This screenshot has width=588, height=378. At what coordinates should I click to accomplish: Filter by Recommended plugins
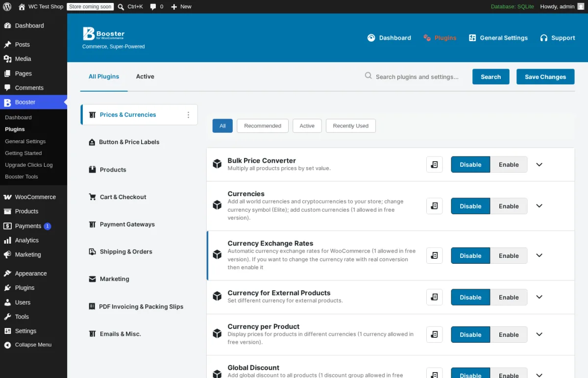pyautogui.click(x=263, y=126)
